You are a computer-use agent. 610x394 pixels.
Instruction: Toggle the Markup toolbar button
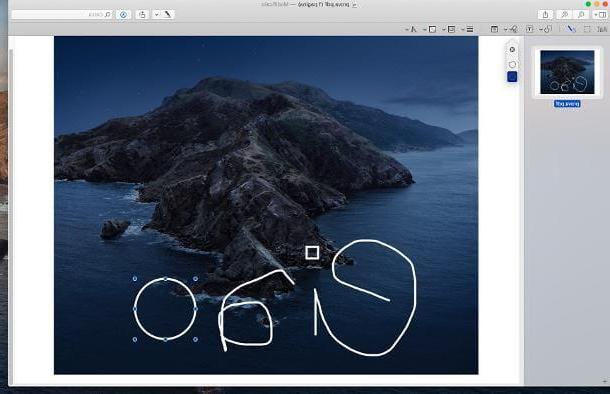point(123,14)
